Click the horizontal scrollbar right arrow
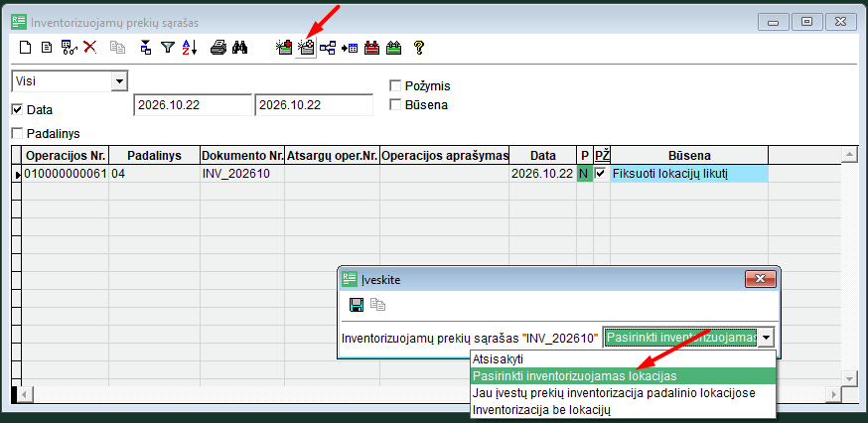This screenshot has width=868, height=423. [x=833, y=395]
